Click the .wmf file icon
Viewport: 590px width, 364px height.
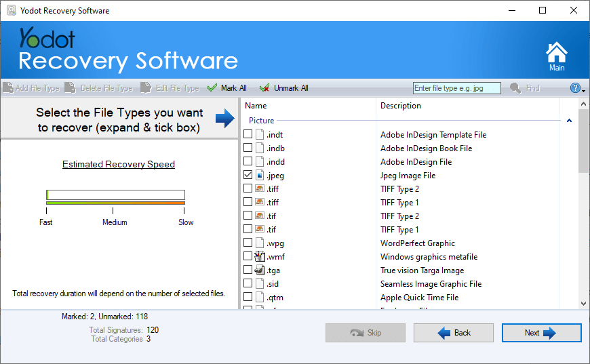tap(260, 256)
